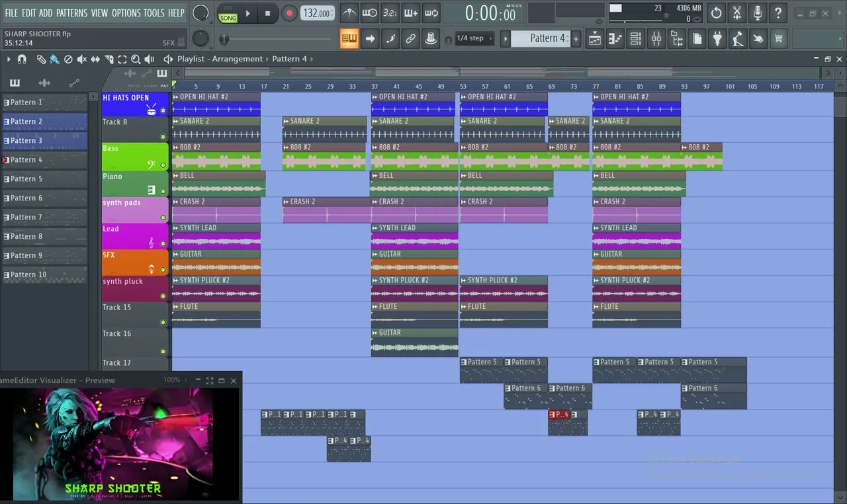Open the TOOLS menu
This screenshot has width=847, height=504.
pos(154,13)
